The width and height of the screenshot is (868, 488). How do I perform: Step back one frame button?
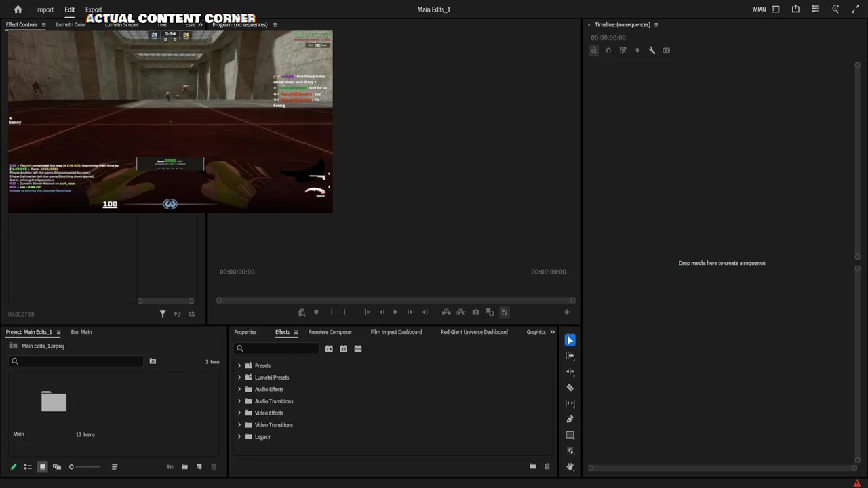[381, 312]
